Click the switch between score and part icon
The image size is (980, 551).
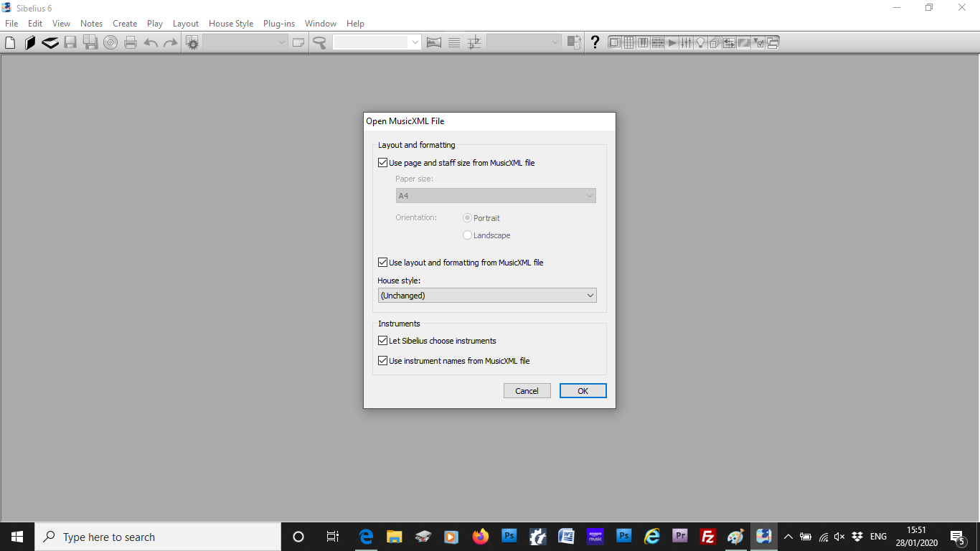click(x=574, y=42)
